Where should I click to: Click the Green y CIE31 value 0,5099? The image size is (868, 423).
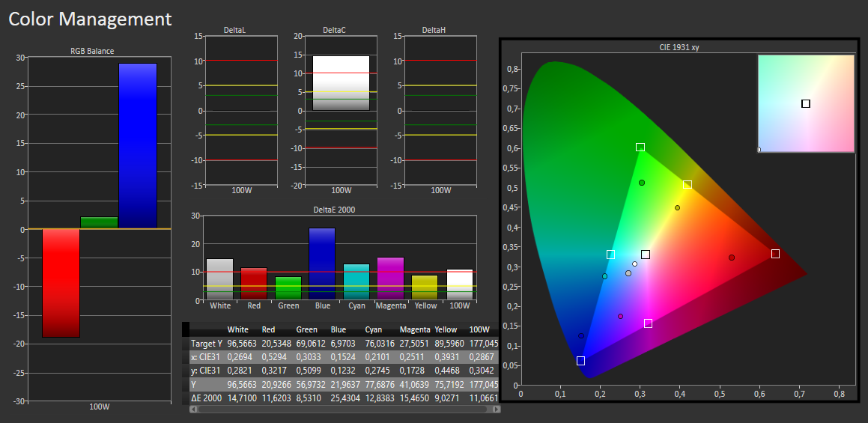[309, 371]
